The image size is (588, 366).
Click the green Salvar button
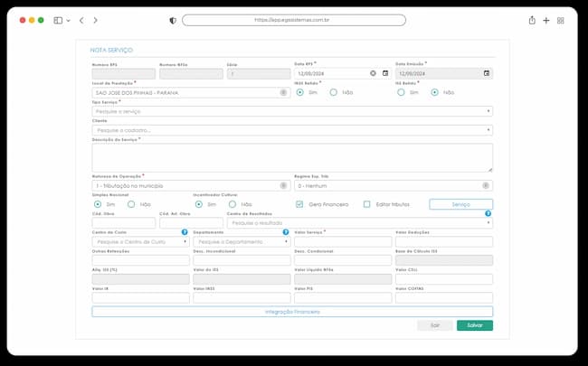coord(475,325)
